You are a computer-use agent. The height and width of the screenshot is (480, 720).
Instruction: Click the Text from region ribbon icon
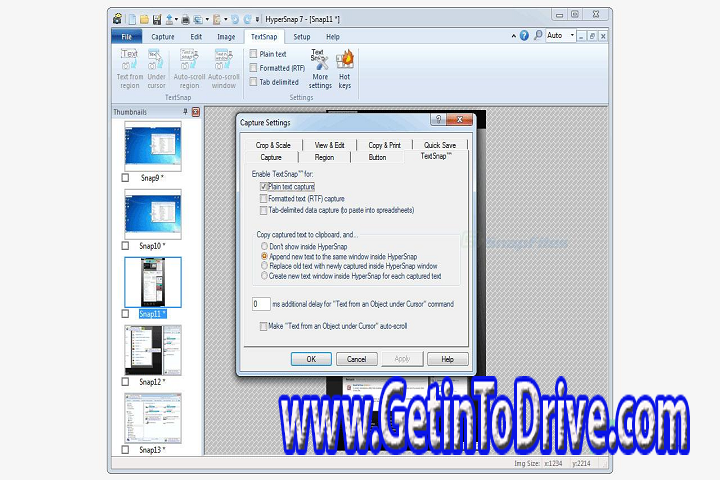129,68
